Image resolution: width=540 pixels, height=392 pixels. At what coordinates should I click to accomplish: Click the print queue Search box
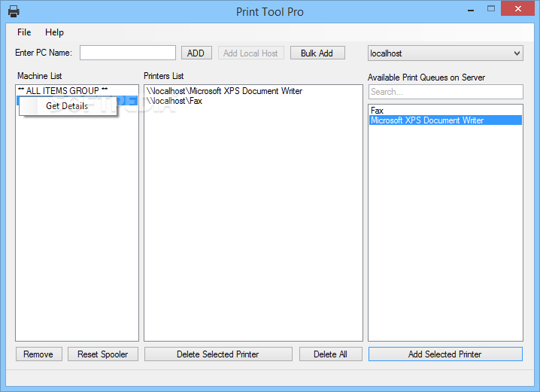point(445,92)
